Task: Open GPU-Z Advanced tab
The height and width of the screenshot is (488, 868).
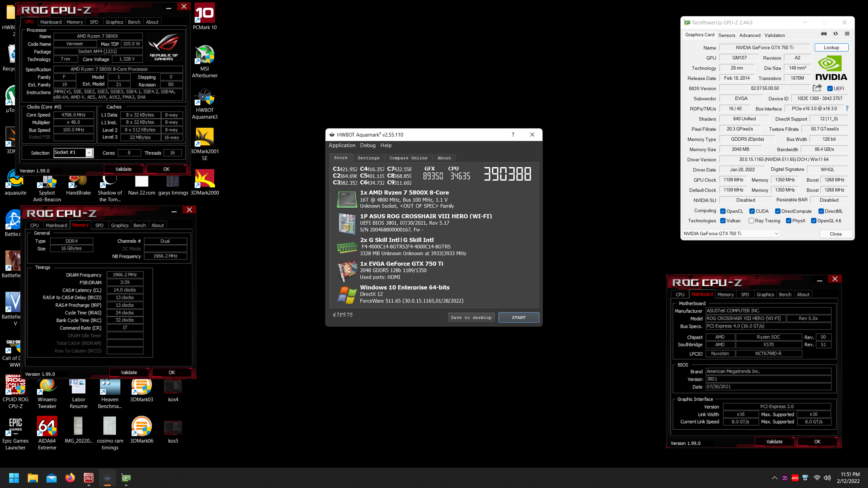Action: click(x=750, y=35)
